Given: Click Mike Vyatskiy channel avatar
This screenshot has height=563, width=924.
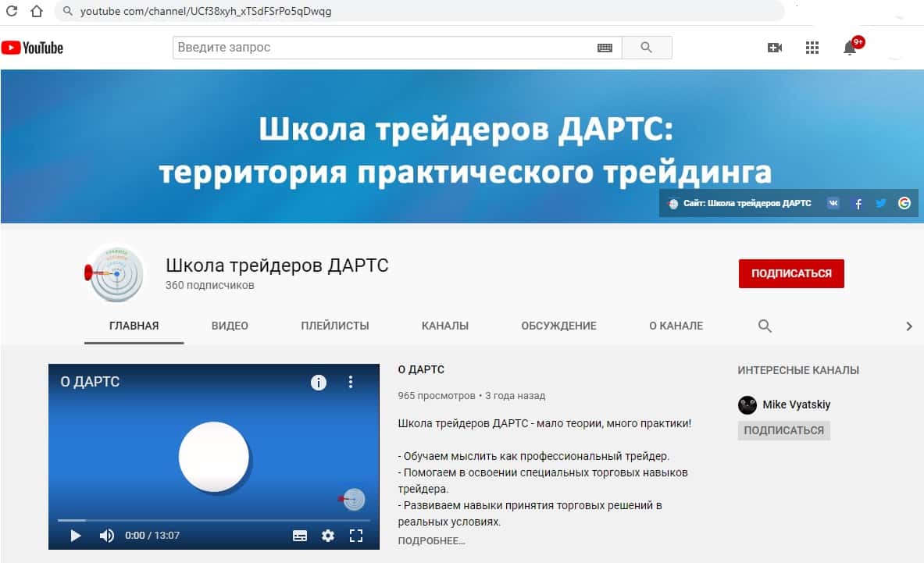Looking at the screenshot, I should click(747, 404).
